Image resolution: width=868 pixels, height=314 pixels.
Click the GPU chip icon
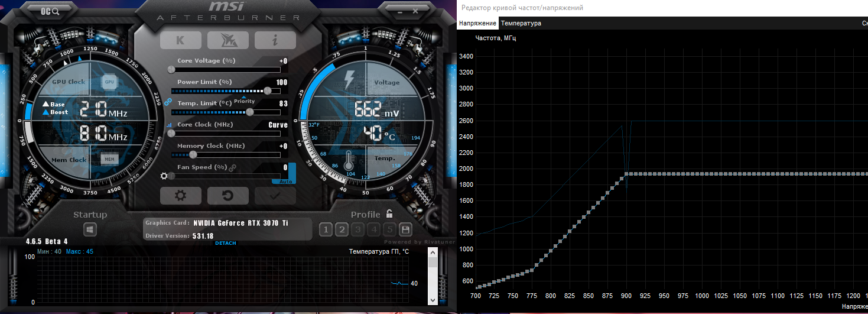(109, 82)
